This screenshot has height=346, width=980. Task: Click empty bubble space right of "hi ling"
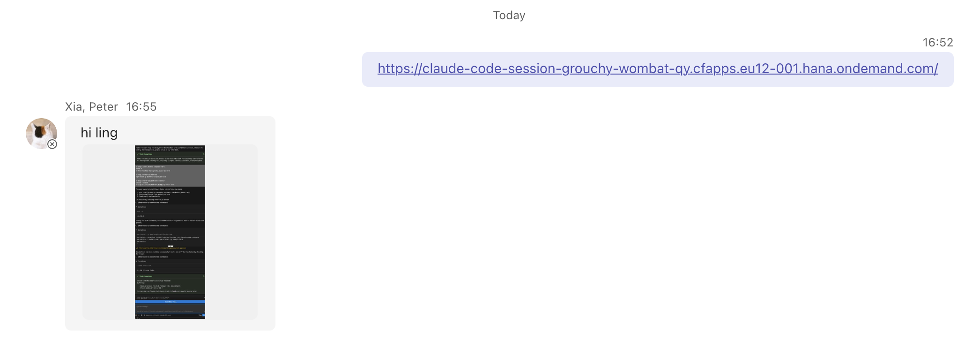click(x=197, y=133)
